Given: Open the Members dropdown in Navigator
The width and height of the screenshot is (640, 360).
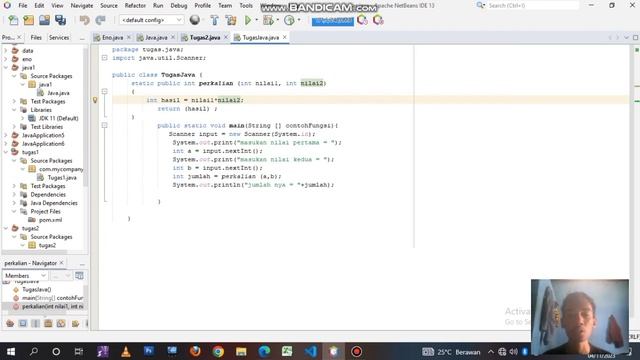Looking at the screenshot, I should click(x=25, y=276).
